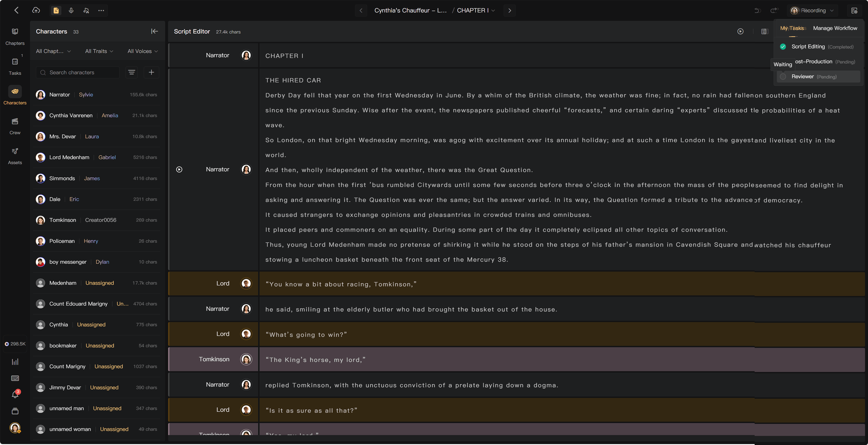Play the Narrator paragraph block

(x=179, y=169)
